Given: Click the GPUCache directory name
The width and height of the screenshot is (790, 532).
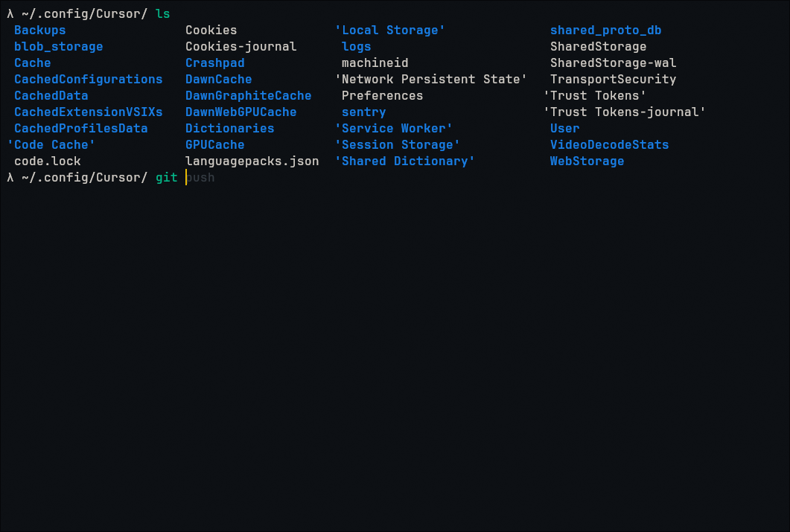Looking at the screenshot, I should (214, 145).
